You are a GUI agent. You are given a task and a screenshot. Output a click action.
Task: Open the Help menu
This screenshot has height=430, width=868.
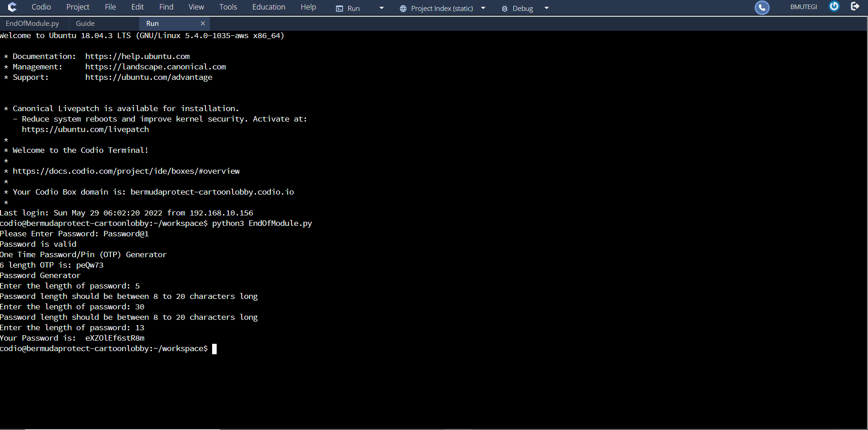coord(308,7)
